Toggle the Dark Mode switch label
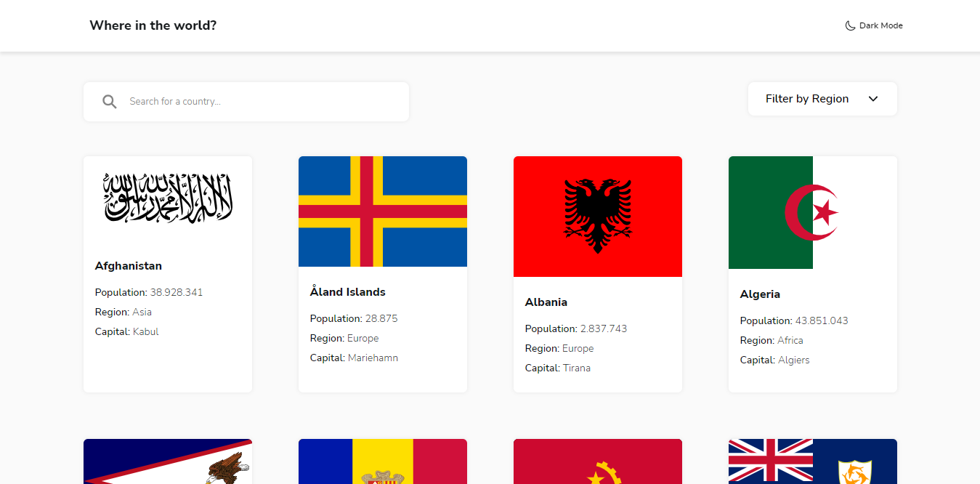Viewport: 980px width, 484px height. (880, 25)
